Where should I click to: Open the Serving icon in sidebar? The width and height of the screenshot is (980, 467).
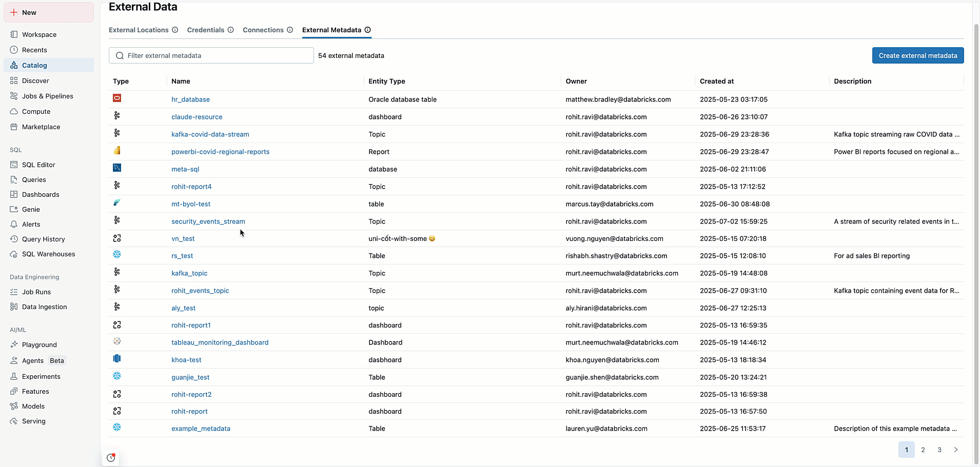14,421
